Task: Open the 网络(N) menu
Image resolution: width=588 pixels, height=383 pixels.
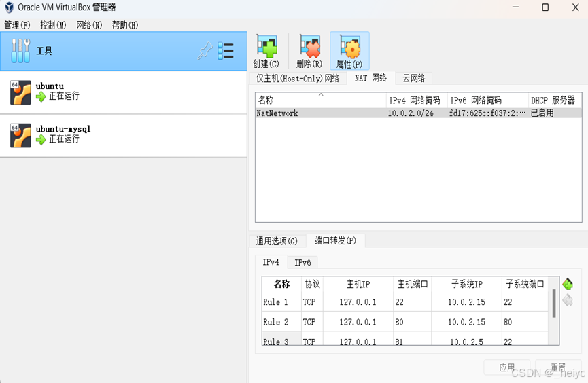Action: [x=89, y=25]
